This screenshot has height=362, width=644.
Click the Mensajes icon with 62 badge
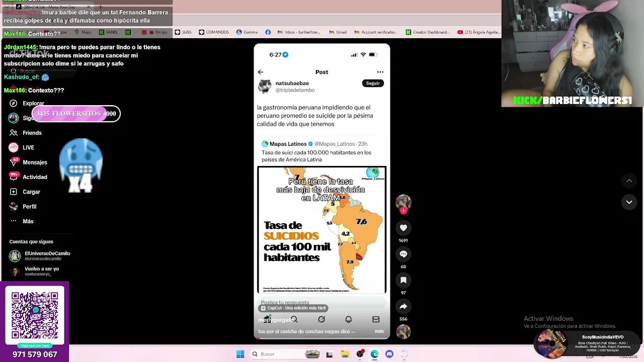point(14,162)
